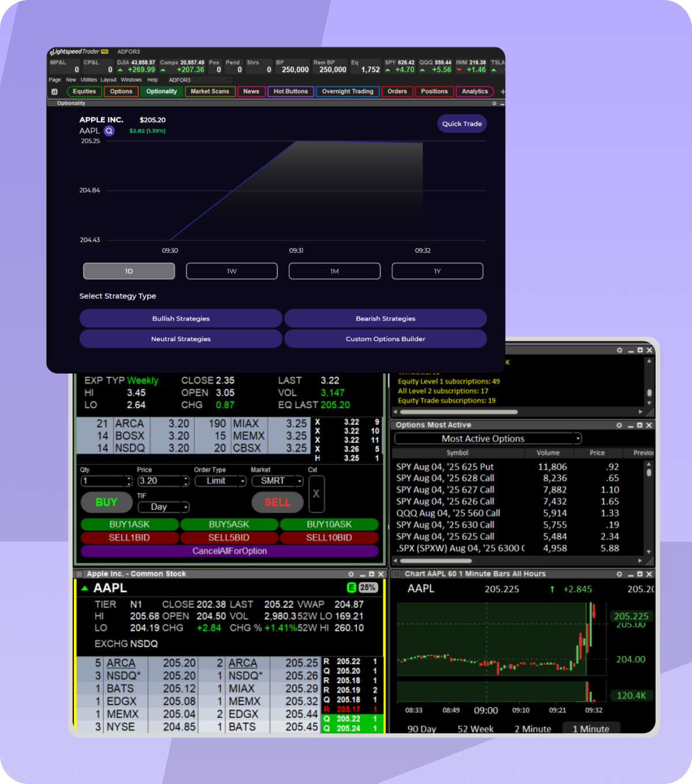
Task: Open Apple Inc. Common Stock panel settings gear
Action: 351,574
